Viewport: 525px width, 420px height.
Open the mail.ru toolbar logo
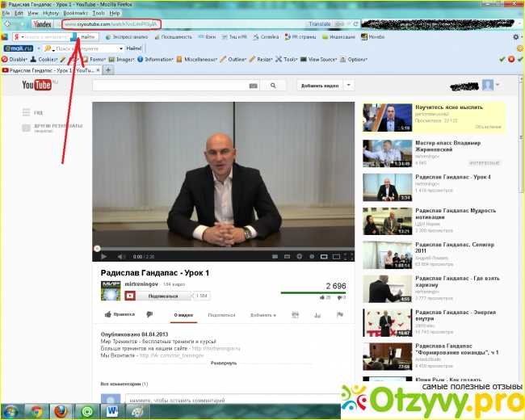(18, 48)
